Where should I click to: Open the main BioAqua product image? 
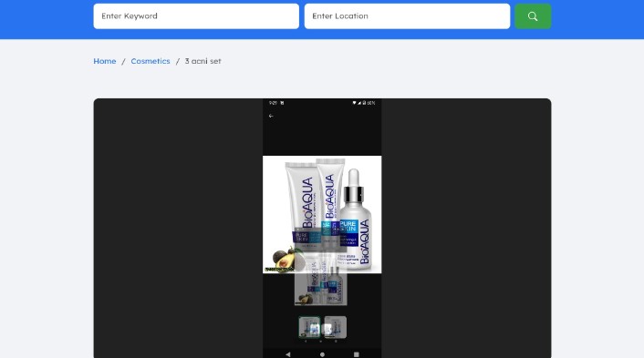point(322,214)
